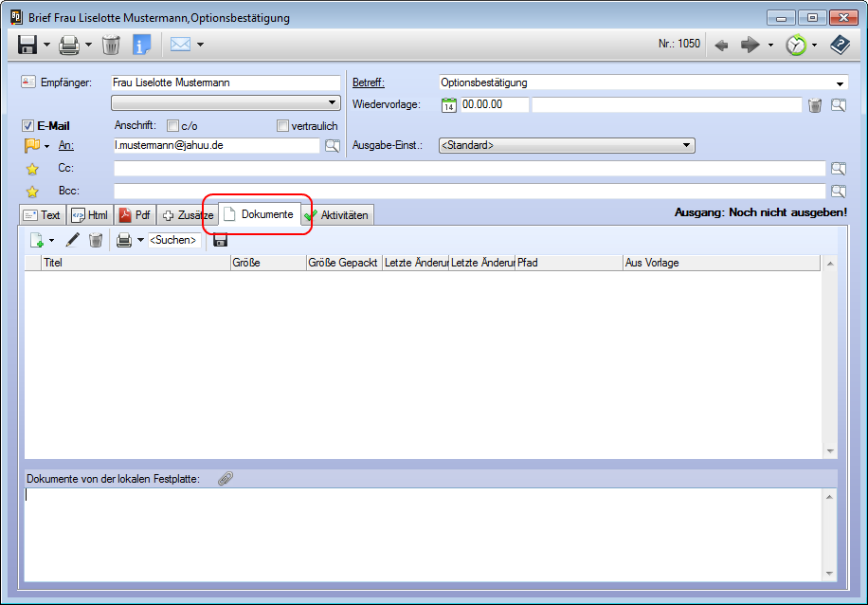Uncheck the E-Mail checkbox
868x605 pixels.
[28, 126]
